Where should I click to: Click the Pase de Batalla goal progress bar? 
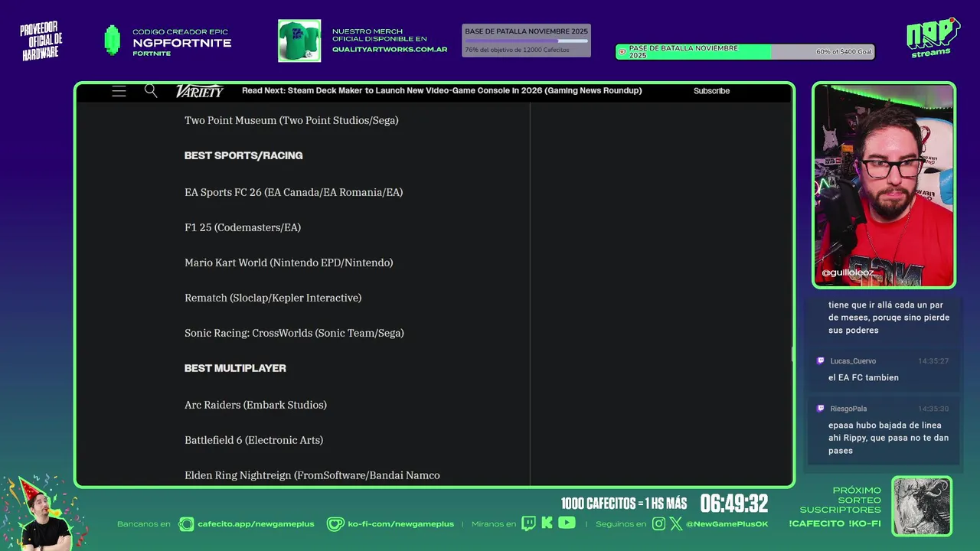click(x=745, y=51)
